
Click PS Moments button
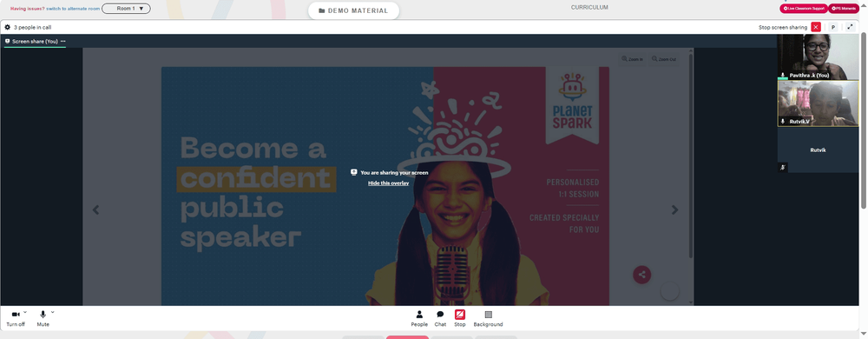[845, 9]
